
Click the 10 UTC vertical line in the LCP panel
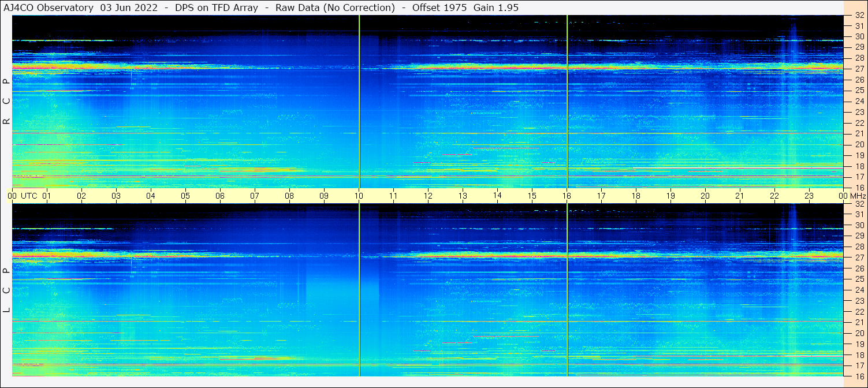click(359, 290)
